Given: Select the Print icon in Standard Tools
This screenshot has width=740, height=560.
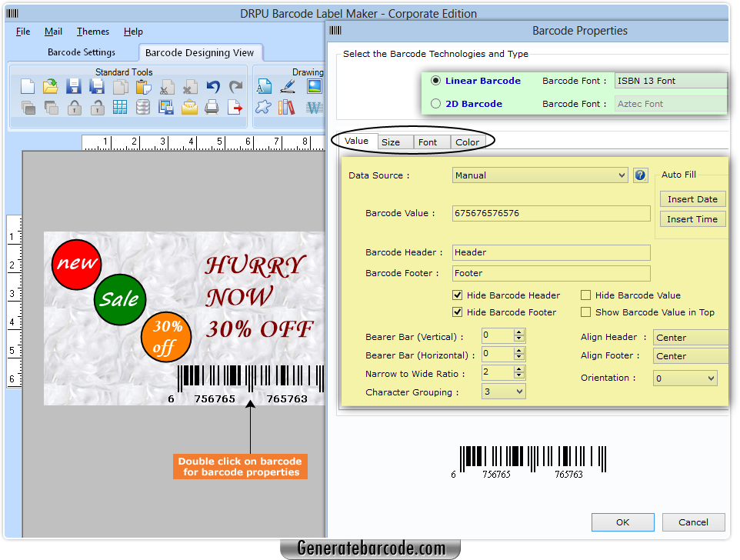Looking at the screenshot, I should tap(212, 107).
